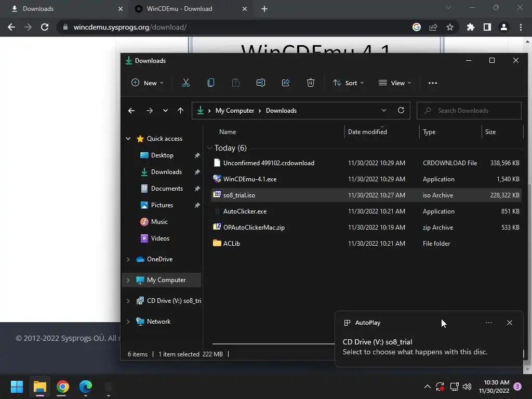Open recent locations dropdown arrow
The image size is (532, 399).
(x=165, y=111)
